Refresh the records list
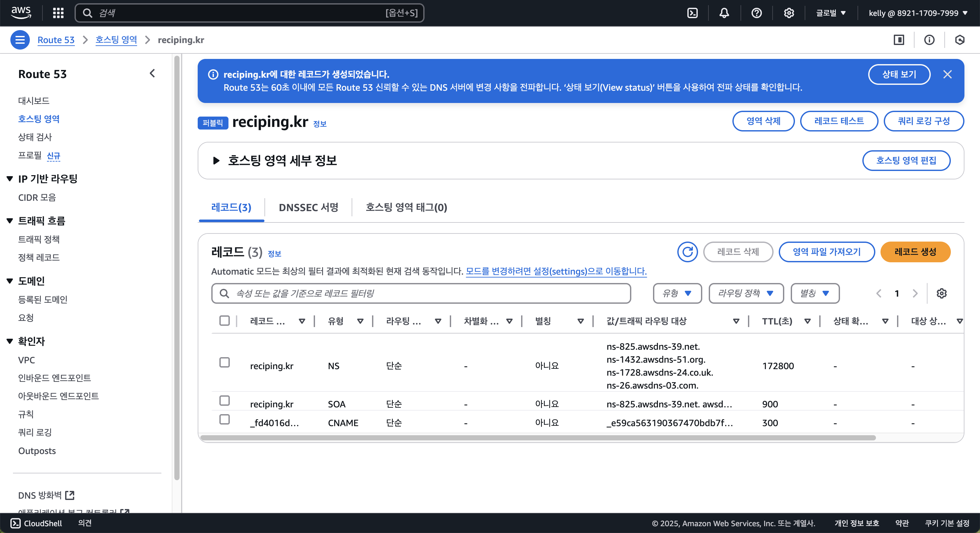980x533 pixels. [x=687, y=252]
